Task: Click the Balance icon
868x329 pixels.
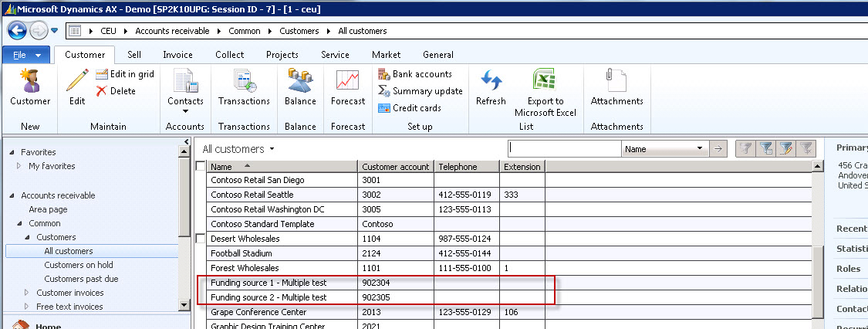Action: [x=300, y=81]
